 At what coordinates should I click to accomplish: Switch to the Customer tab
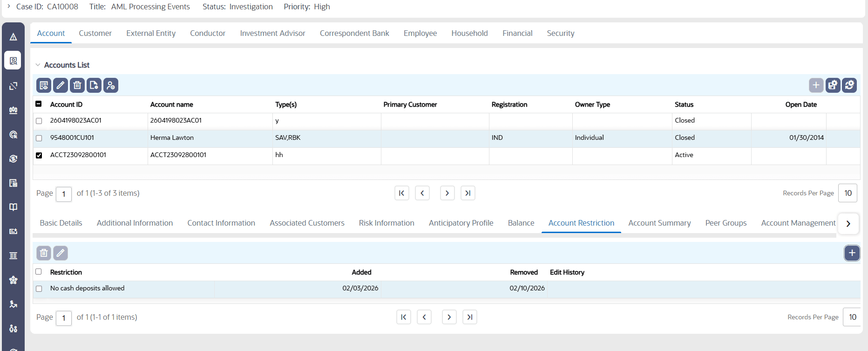point(95,33)
